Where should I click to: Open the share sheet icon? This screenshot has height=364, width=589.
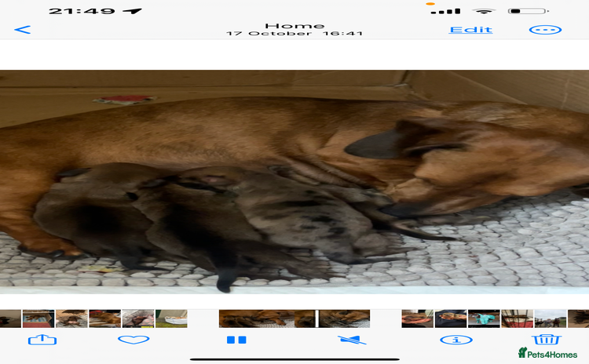click(x=42, y=340)
